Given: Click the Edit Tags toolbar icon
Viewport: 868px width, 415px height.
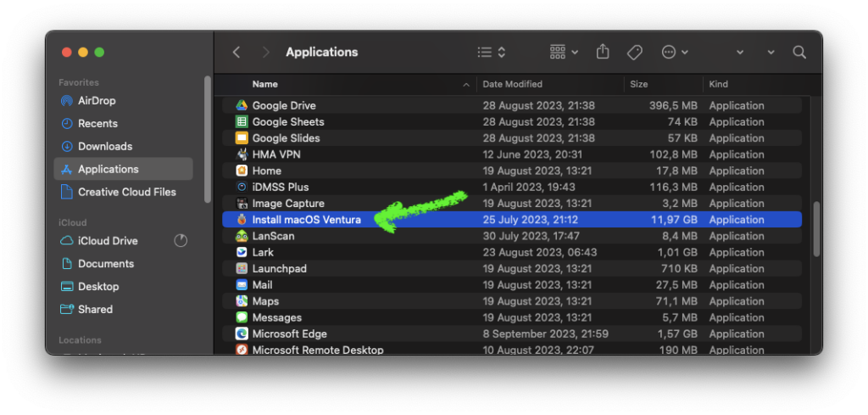Looking at the screenshot, I should pos(634,52).
